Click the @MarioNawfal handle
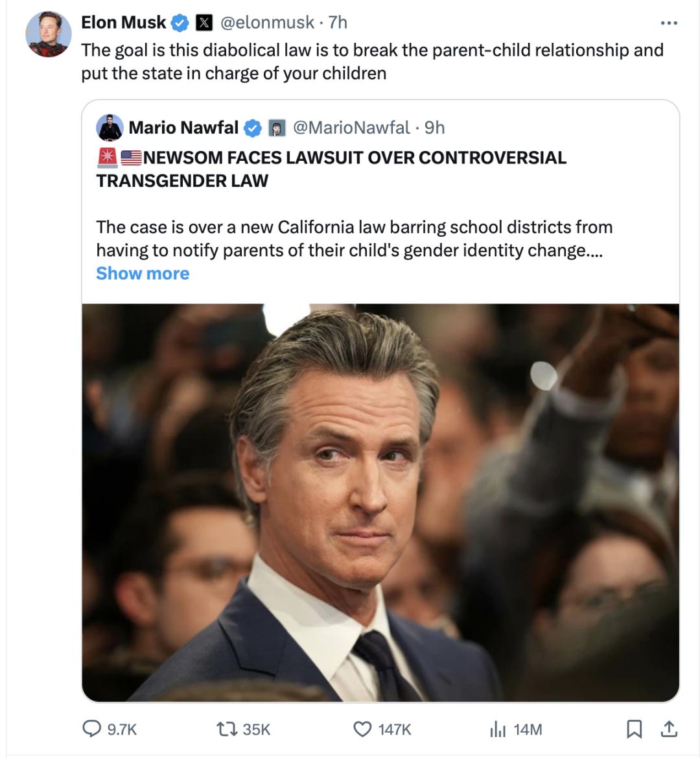The height and width of the screenshot is (758, 700). [x=351, y=128]
